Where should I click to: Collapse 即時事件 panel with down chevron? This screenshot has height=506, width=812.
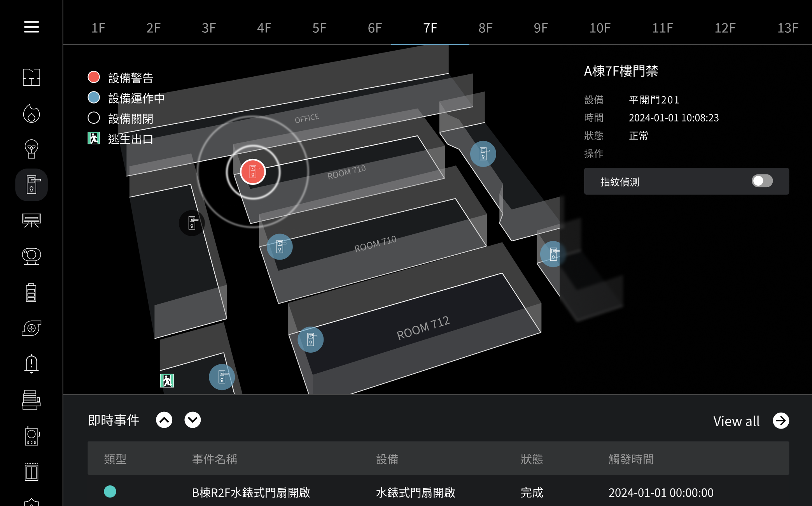pyautogui.click(x=192, y=420)
